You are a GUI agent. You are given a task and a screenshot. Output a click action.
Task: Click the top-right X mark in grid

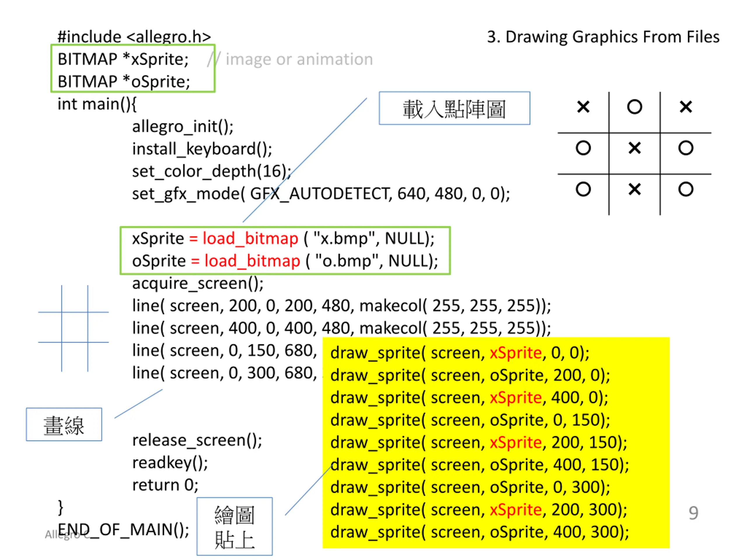click(x=686, y=107)
